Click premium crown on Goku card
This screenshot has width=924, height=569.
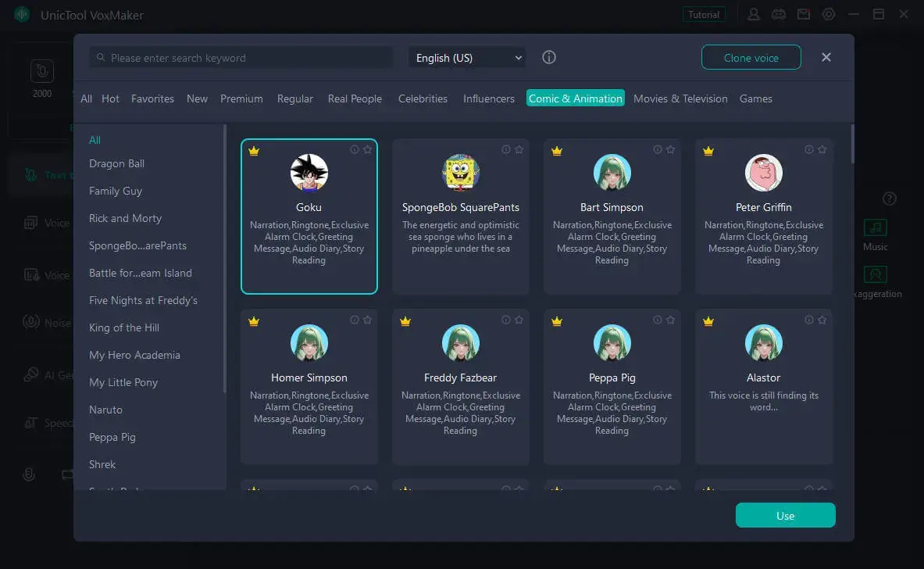pos(254,151)
